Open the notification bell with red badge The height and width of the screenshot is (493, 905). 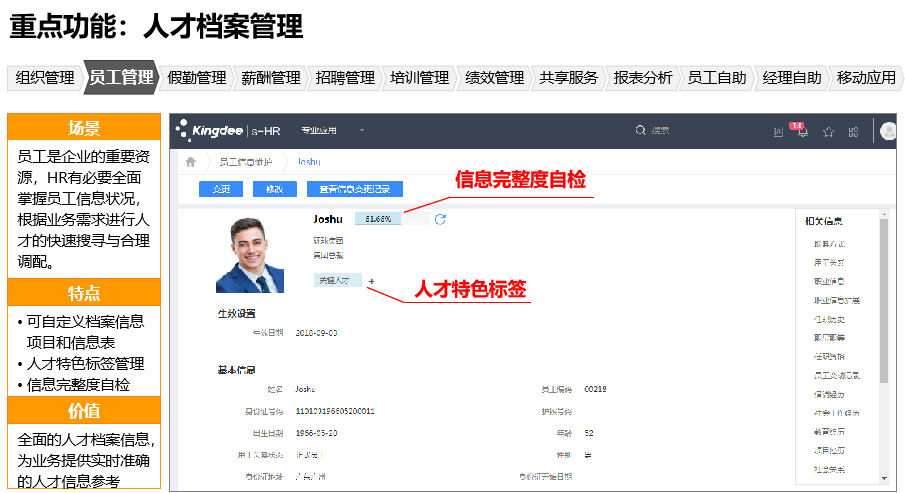(x=802, y=132)
